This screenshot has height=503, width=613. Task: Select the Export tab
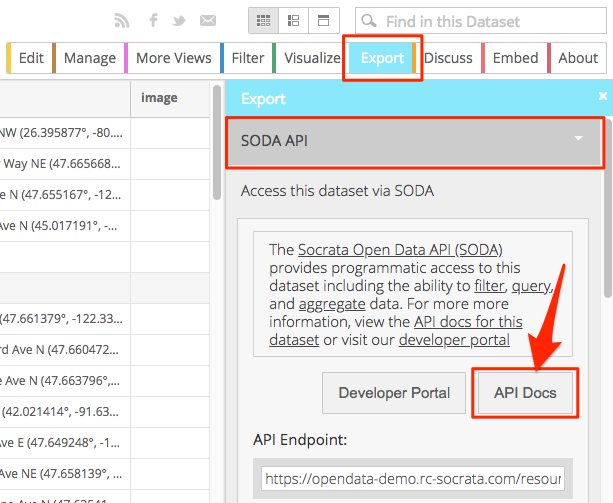click(382, 58)
